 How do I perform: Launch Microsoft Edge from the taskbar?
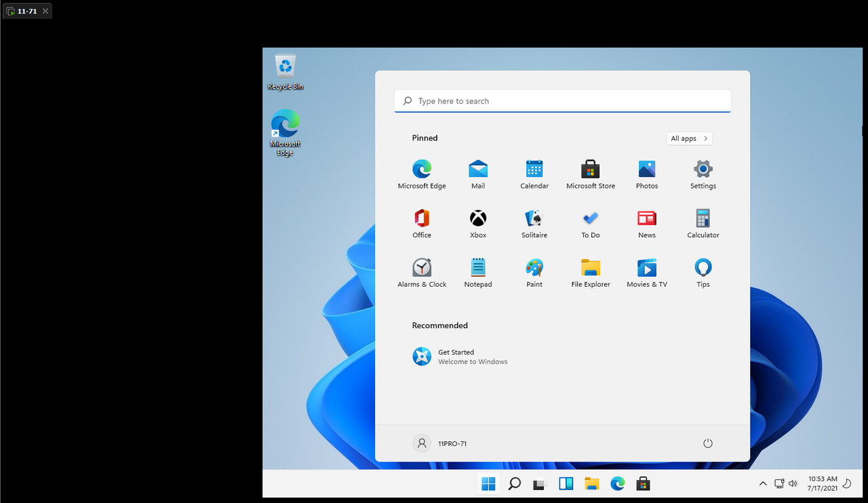pos(617,484)
